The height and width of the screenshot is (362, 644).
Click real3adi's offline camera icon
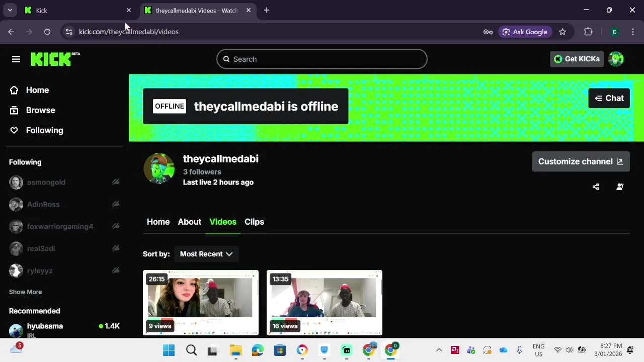116,248
